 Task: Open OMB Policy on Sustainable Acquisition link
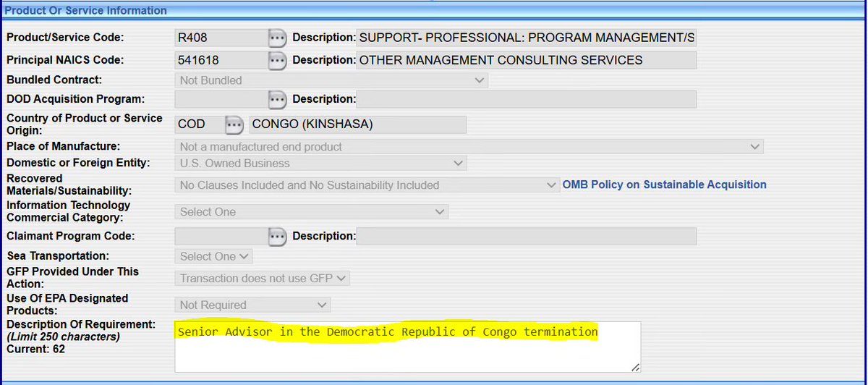click(664, 185)
